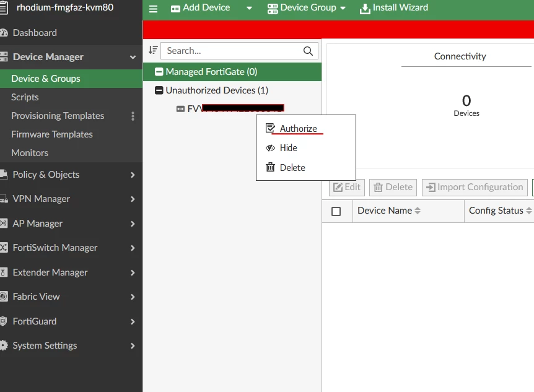The width and height of the screenshot is (534, 392).
Task: Click the VPN Manager icon
Action: coord(4,199)
